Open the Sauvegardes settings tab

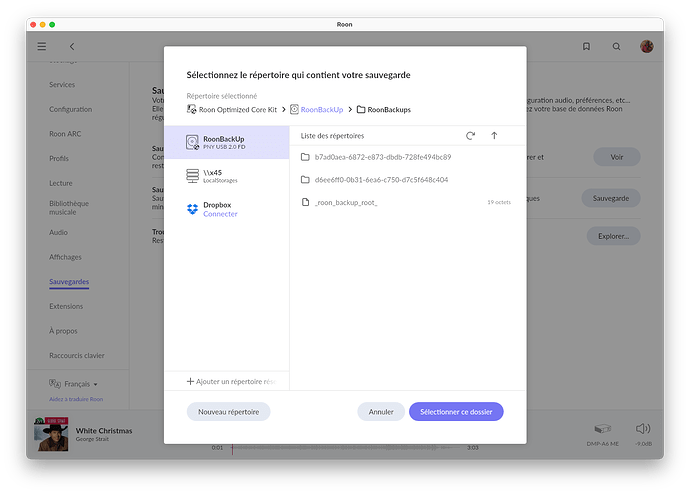(69, 282)
